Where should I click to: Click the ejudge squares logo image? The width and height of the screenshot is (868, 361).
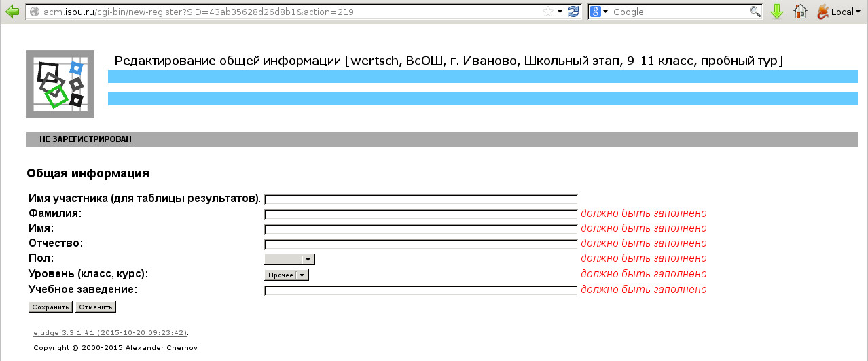60,84
